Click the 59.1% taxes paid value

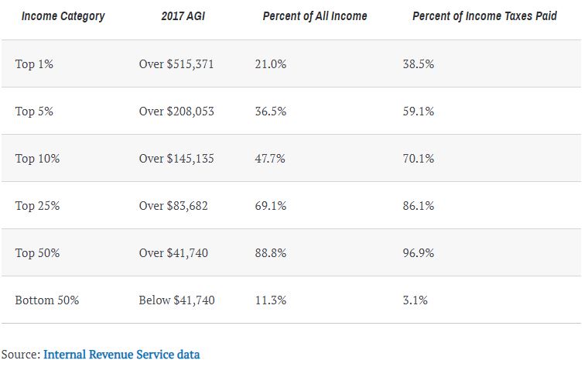pyautogui.click(x=419, y=111)
